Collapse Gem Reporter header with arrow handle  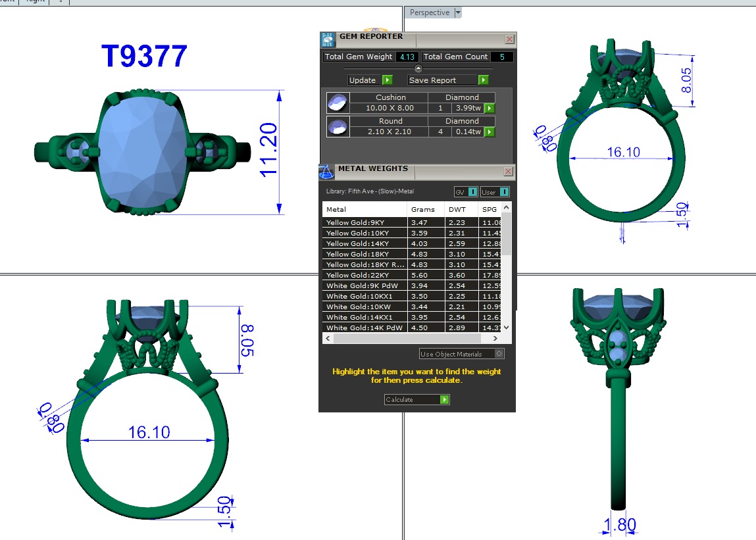[x=418, y=68]
